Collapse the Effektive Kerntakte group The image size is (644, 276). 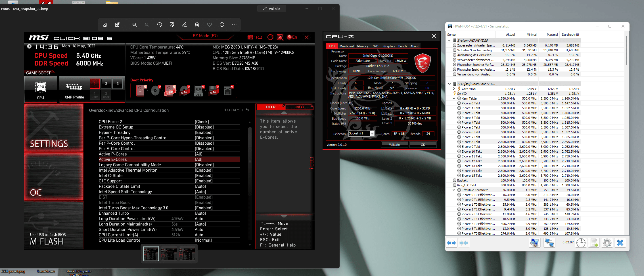(454, 190)
